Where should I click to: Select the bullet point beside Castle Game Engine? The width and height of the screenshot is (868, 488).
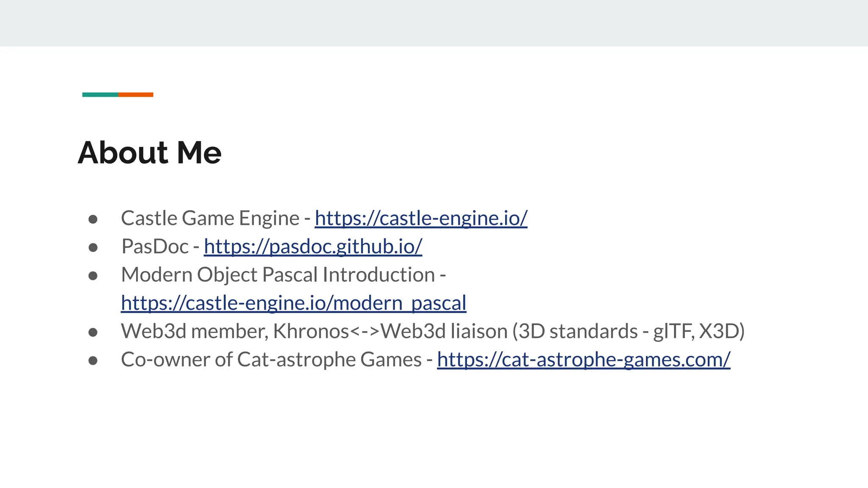[93, 219]
